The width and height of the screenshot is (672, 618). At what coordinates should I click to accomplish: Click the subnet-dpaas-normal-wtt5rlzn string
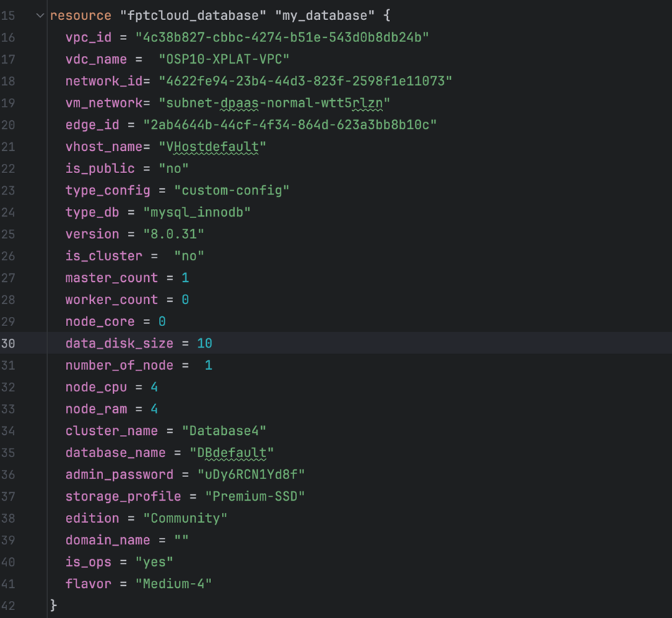click(274, 103)
